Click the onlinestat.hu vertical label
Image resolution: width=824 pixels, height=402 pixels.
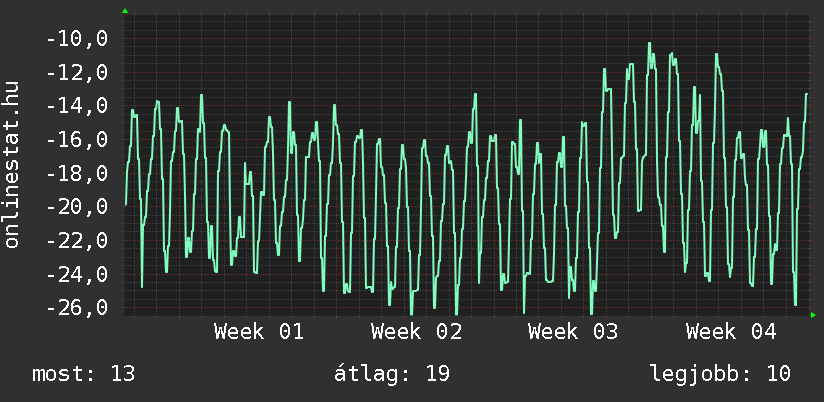pyautogui.click(x=13, y=166)
